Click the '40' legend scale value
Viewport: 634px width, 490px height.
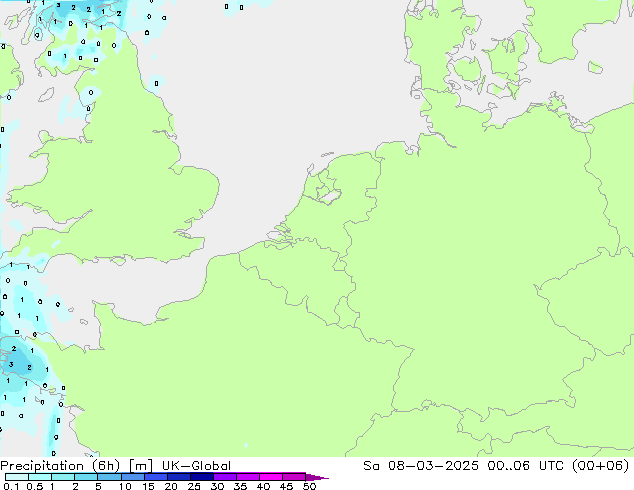tap(263, 486)
